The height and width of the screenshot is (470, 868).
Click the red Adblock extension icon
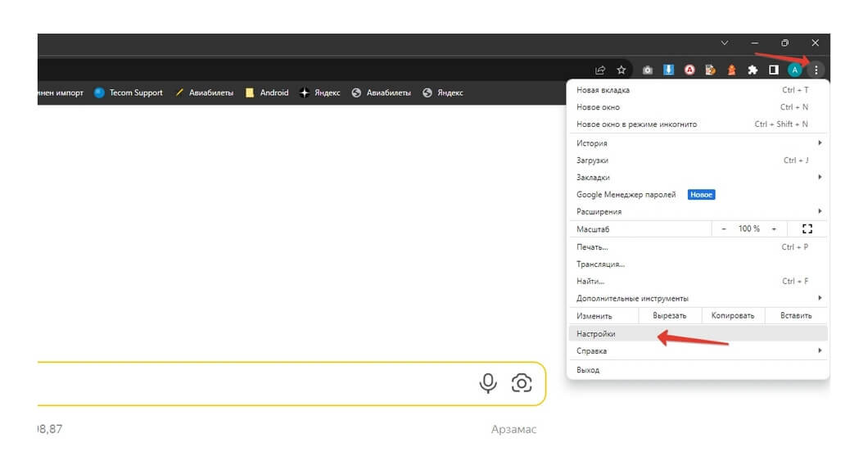click(x=689, y=70)
